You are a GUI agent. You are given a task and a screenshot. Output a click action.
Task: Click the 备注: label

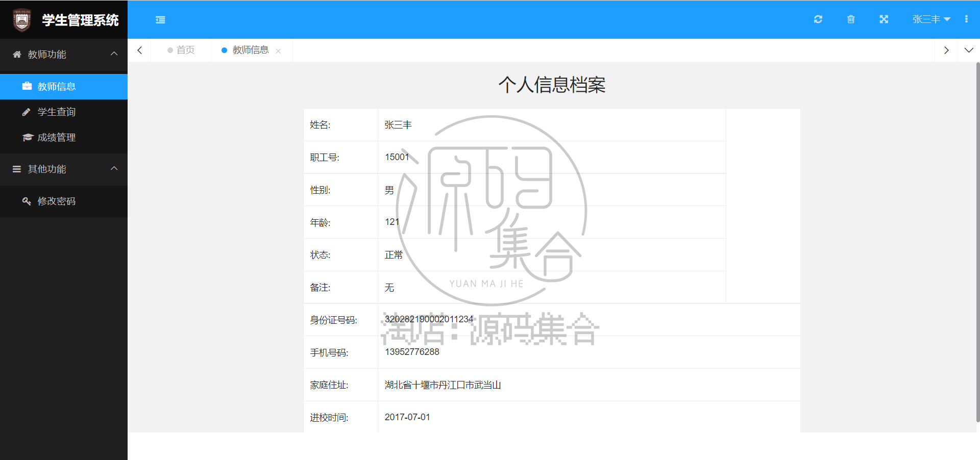pyautogui.click(x=320, y=287)
